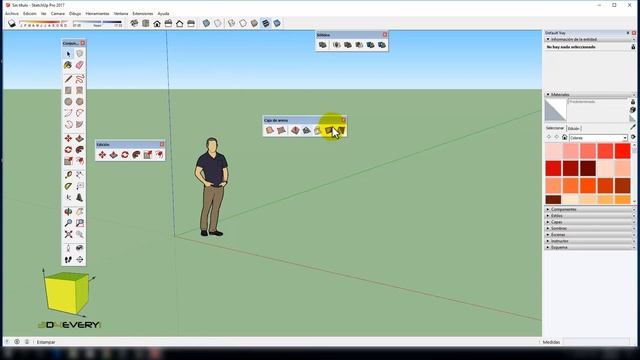The image size is (640, 360).
Task: Expand the Capas panel
Action: click(590, 222)
